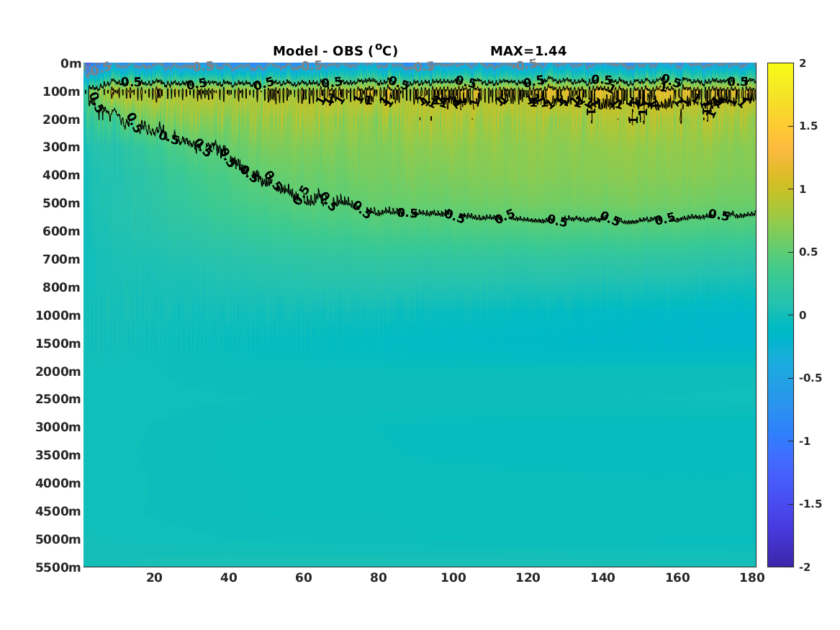The height and width of the screenshot is (630, 840).
Task: Click the '3500m' depth axis label
Action: 58,455
